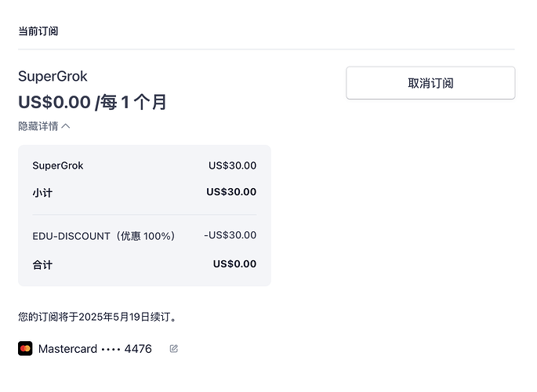537x392 pixels.
Task: Click the 合计 total label
Action: pos(42,265)
